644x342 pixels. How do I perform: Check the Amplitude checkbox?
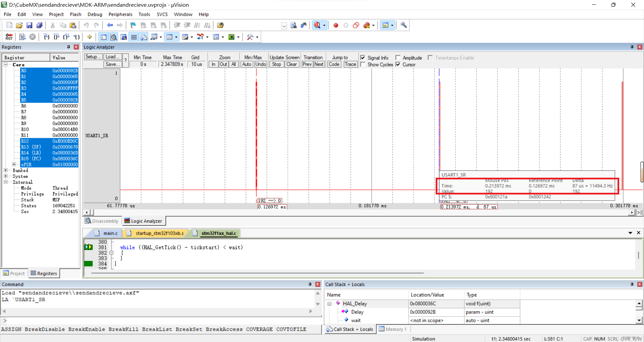pos(398,58)
